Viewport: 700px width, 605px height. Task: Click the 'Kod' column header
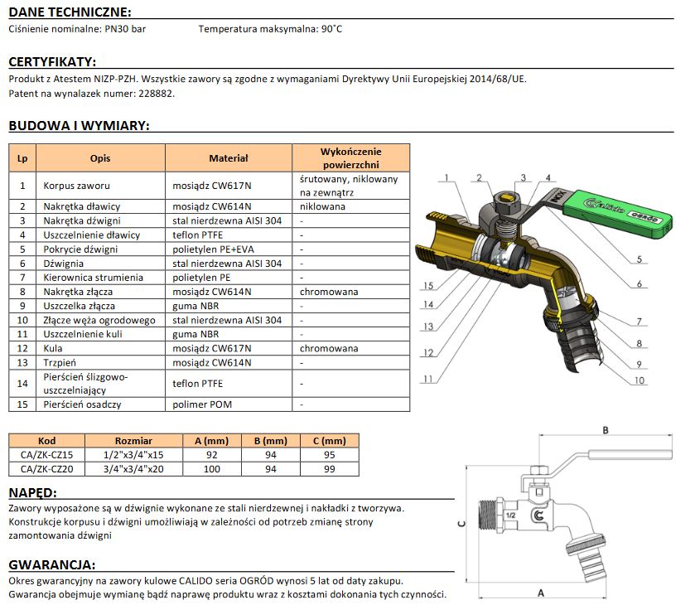click(x=47, y=441)
